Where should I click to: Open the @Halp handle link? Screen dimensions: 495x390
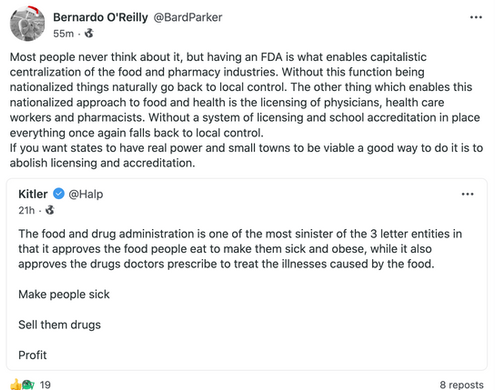point(86,194)
